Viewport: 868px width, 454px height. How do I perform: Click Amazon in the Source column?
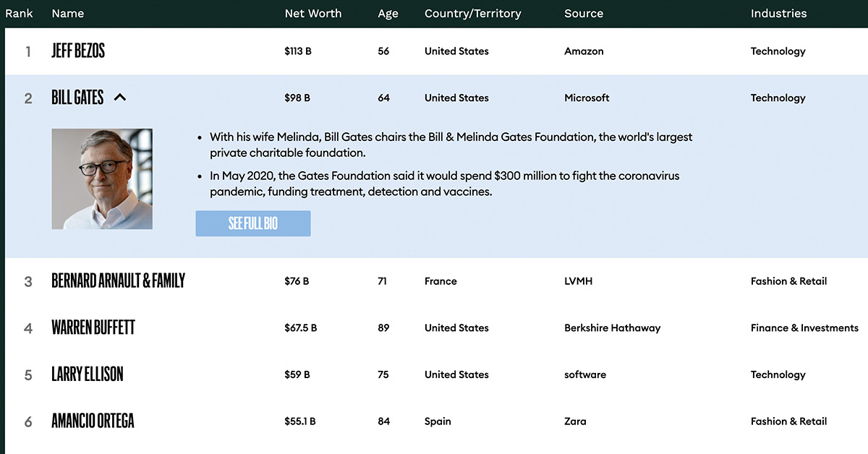click(584, 51)
